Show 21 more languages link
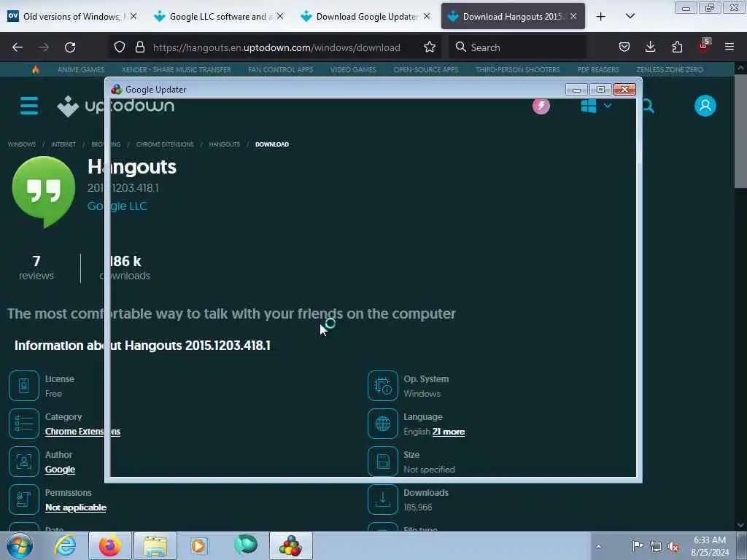Image resolution: width=747 pixels, height=560 pixels. point(449,432)
